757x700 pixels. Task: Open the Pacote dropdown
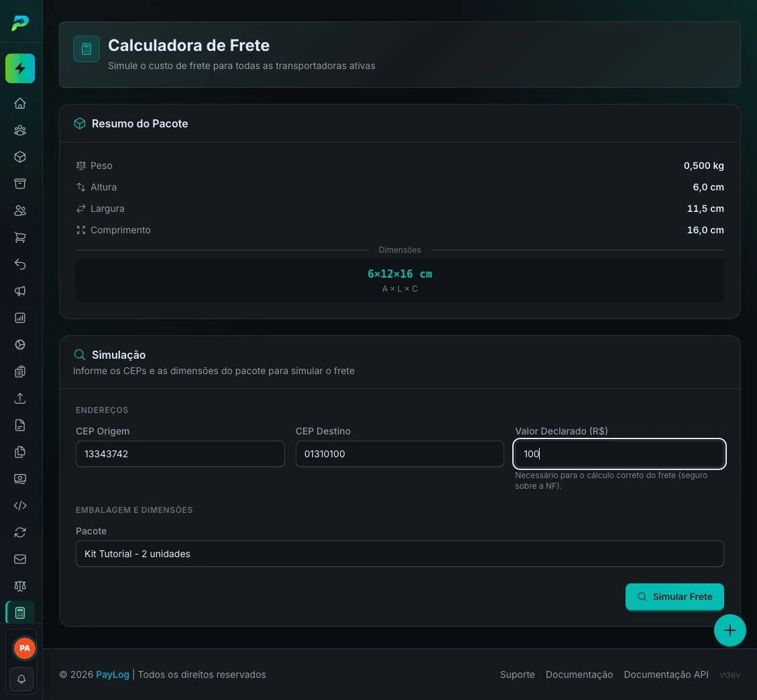[400, 554]
